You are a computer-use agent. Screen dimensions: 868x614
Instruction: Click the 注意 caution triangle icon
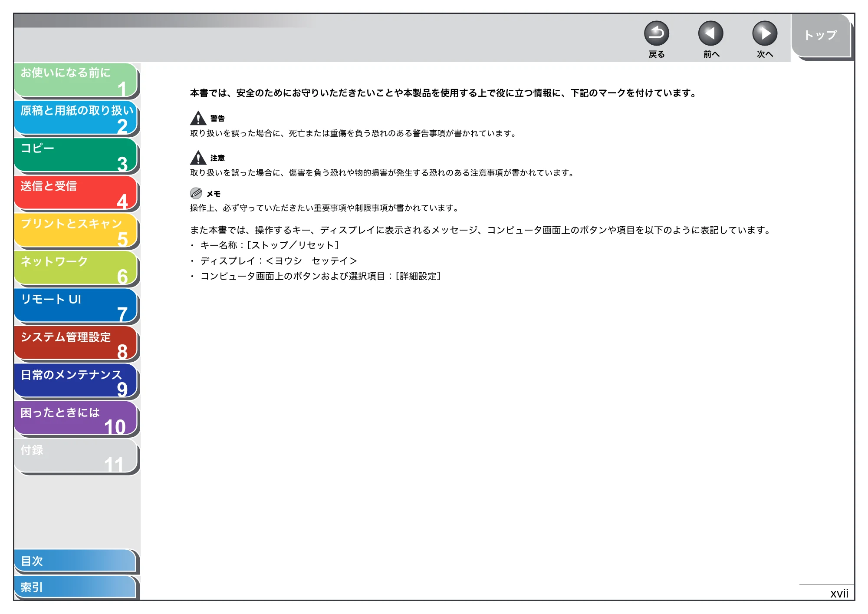point(198,158)
